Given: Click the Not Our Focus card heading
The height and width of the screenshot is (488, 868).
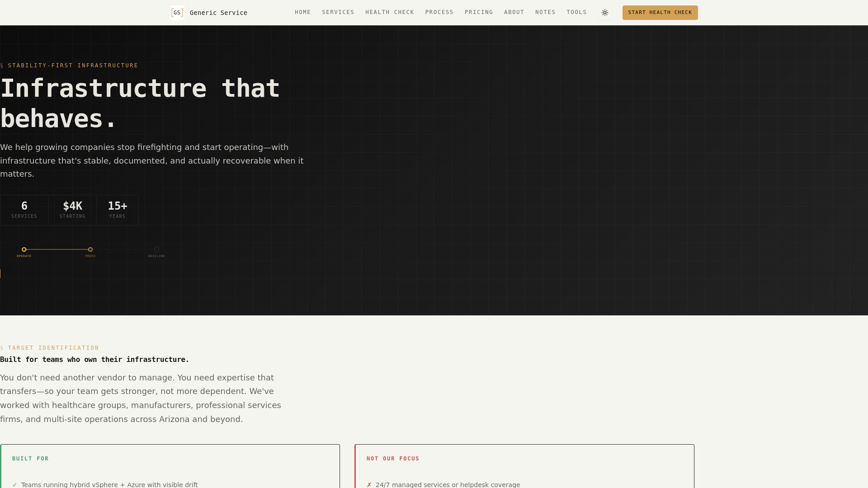Looking at the screenshot, I should tap(393, 459).
